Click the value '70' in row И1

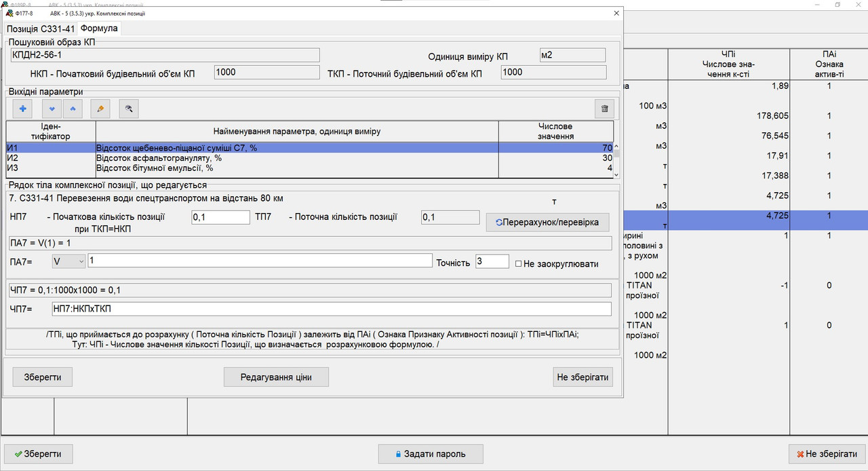[607, 147]
